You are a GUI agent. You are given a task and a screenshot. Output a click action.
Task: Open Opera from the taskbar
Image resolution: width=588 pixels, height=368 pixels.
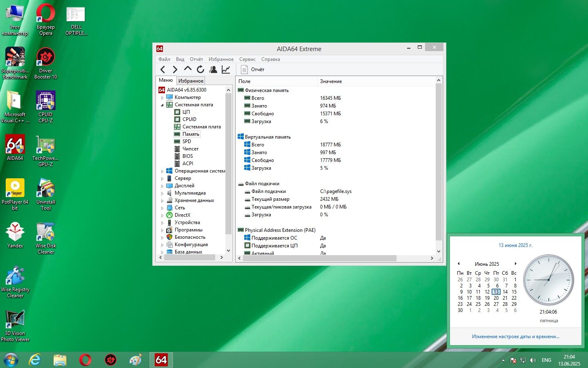[85, 360]
